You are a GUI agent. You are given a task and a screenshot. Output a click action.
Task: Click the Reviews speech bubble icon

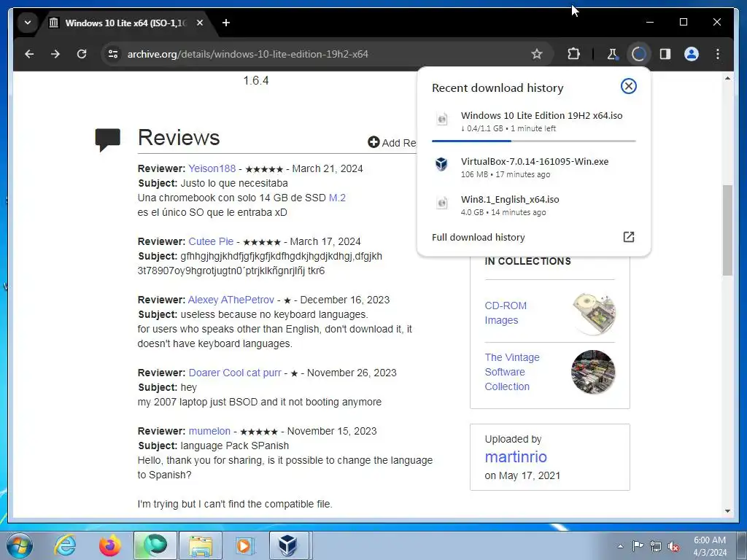(x=108, y=140)
